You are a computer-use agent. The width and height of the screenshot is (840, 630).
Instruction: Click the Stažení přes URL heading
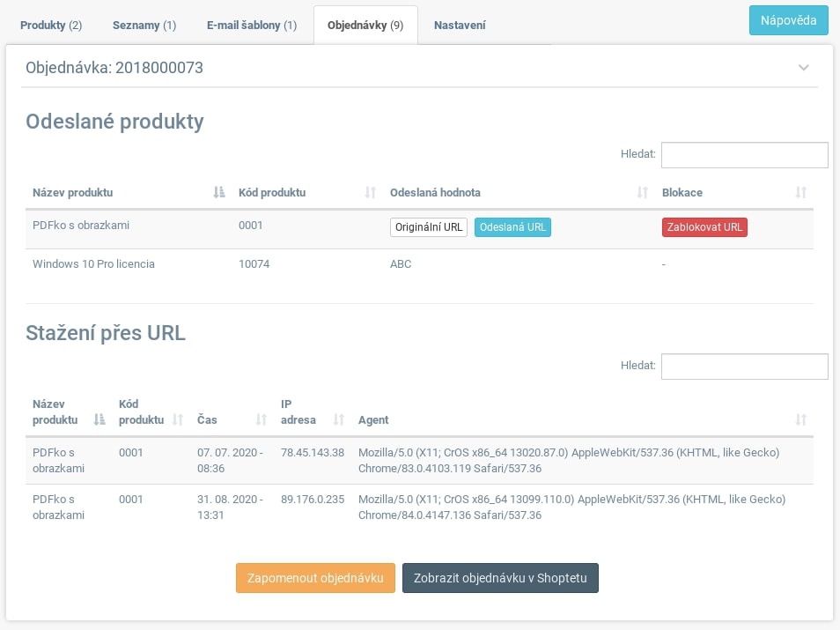pos(106,333)
